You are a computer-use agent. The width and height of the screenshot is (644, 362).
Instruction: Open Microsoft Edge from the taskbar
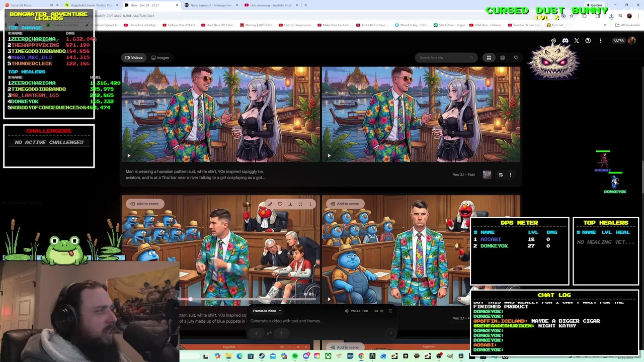[x=239, y=356]
